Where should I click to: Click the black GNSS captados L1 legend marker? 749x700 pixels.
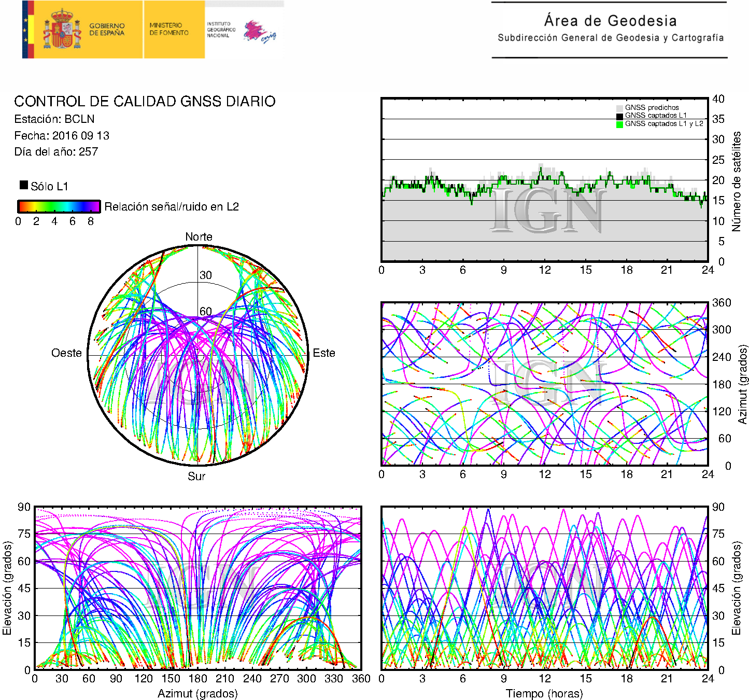tap(619, 116)
